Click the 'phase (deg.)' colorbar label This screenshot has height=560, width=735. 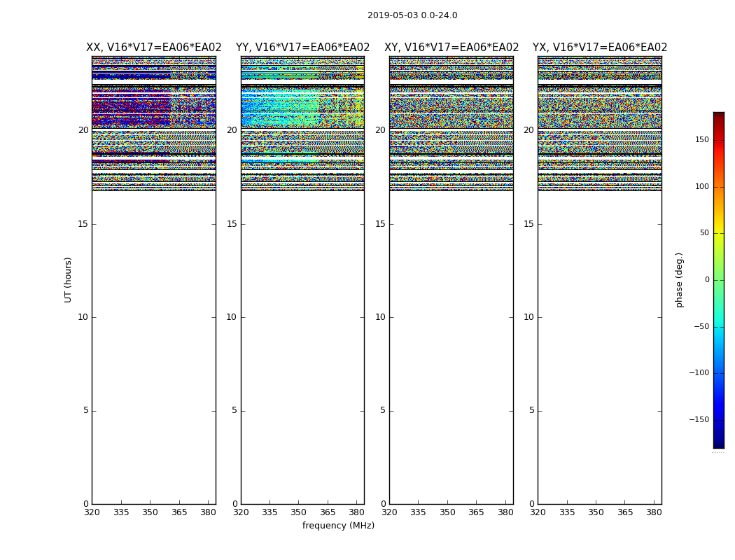click(x=679, y=279)
